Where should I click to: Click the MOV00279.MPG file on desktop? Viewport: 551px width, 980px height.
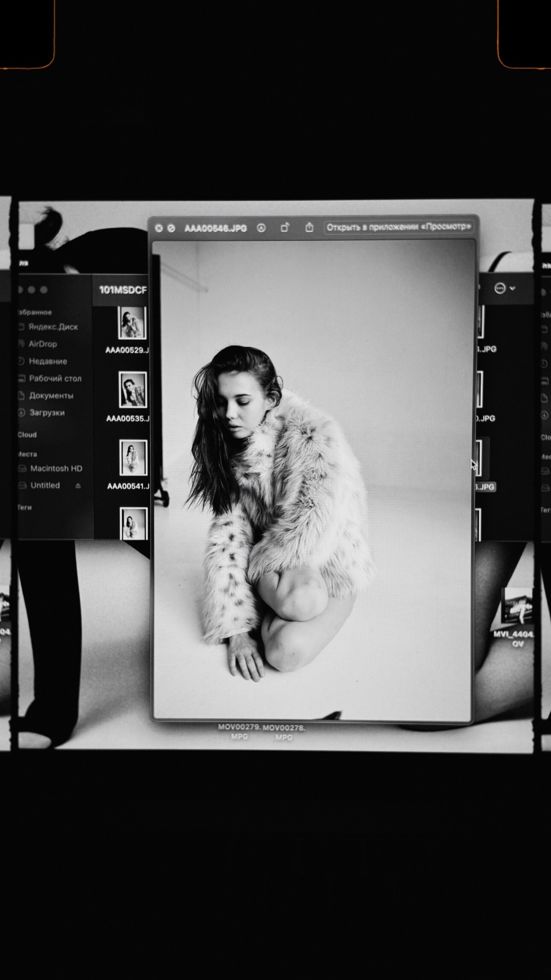coord(239,732)
